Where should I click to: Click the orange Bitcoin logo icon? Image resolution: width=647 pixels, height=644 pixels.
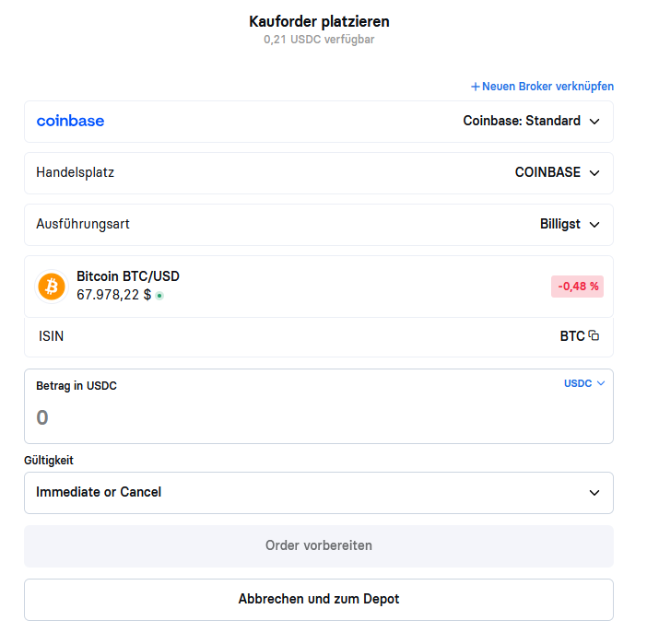[x=52, y=287]
